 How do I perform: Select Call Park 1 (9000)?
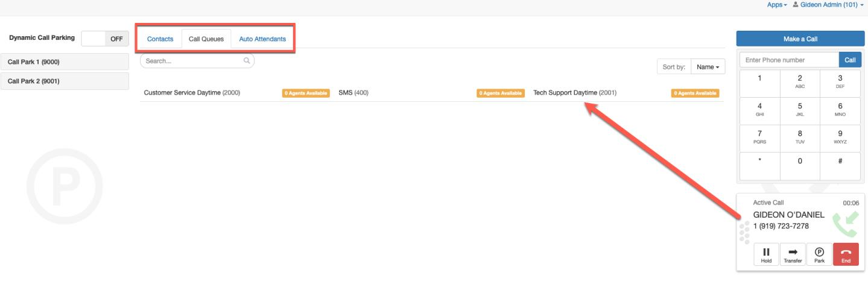click(x=65, y=61)
